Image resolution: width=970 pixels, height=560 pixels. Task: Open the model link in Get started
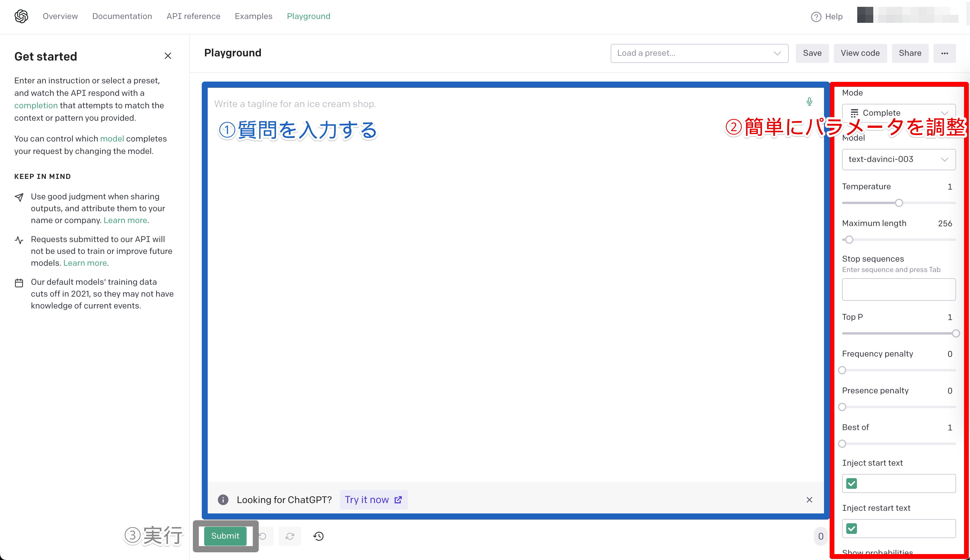coord(112,139)
